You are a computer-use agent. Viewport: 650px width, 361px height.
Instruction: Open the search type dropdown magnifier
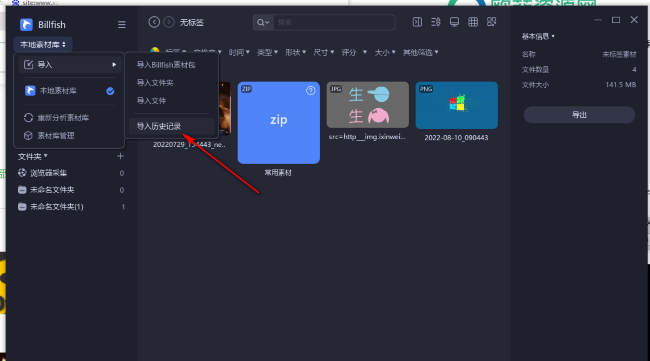[263, 22]
